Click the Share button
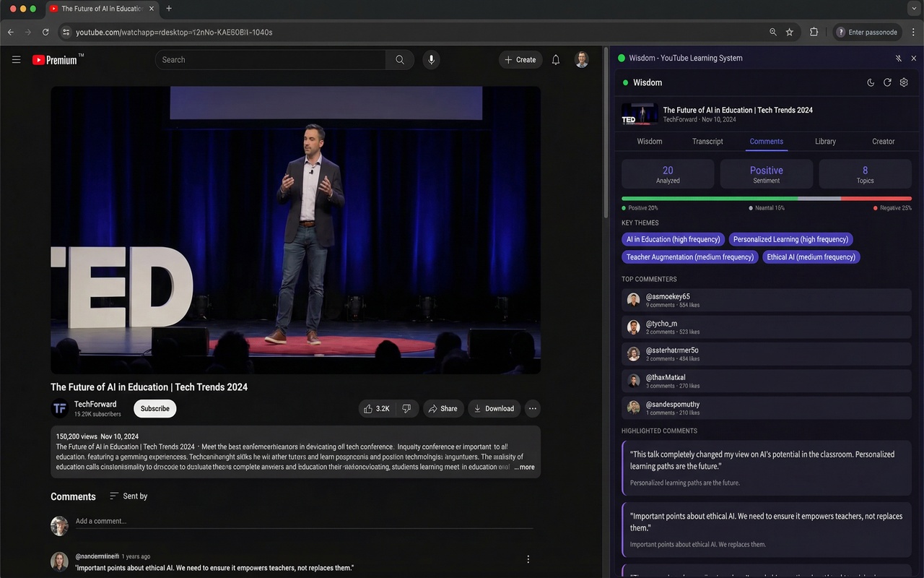The image size is (924, 578). coord(443,409)
